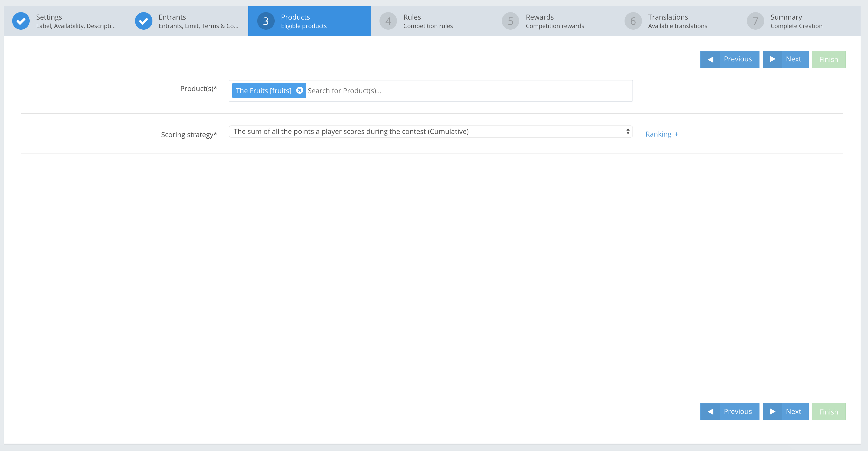Screen dimensions: 868x451
Task: Click the right arrow on Next button
Action: [773, 59]
